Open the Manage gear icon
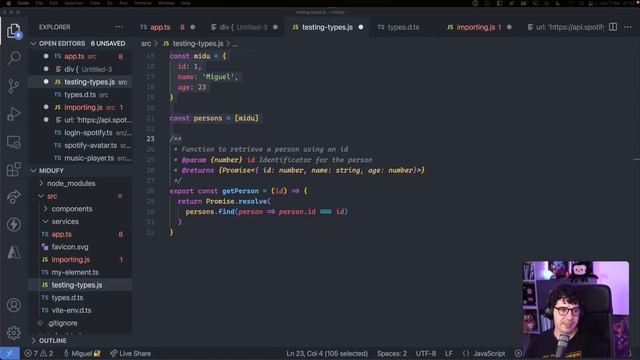Viewport: 640px width, 360px height. (x=14, y=333)
